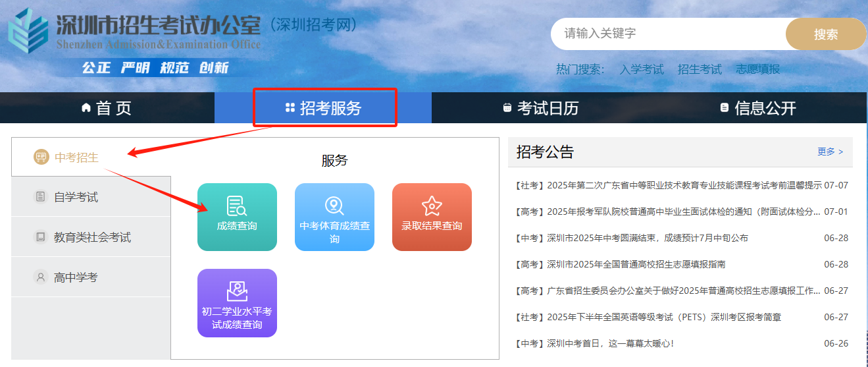The height and width of the screenshot is (367, 868).
Task: Select the 招考服务 navigation tab
Action: pos(324,108)
